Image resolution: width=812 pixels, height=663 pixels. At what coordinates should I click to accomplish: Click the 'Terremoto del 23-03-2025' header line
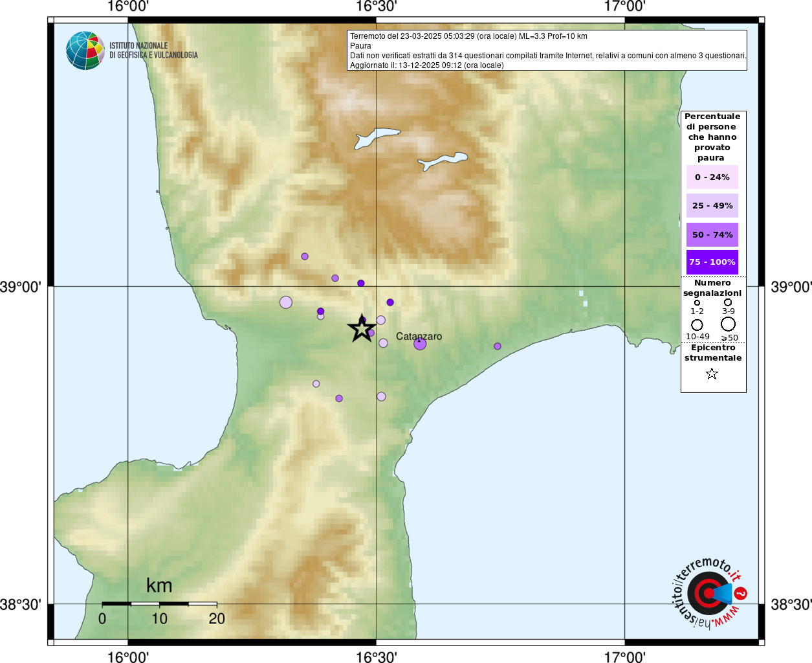pyautogui.click(x=468, y=36)
